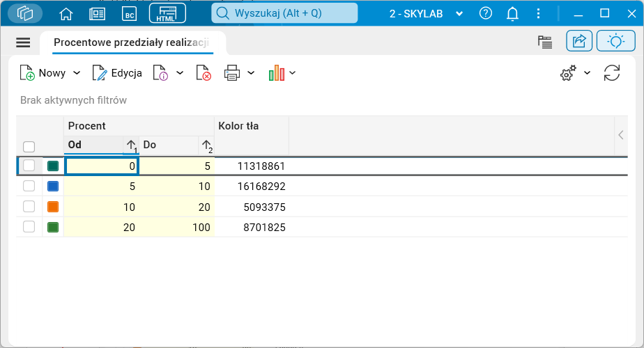Image resolution: width=644 pixels, height=348 pixels.
Task: Sort by the Od column header
Action: point(102,145)
